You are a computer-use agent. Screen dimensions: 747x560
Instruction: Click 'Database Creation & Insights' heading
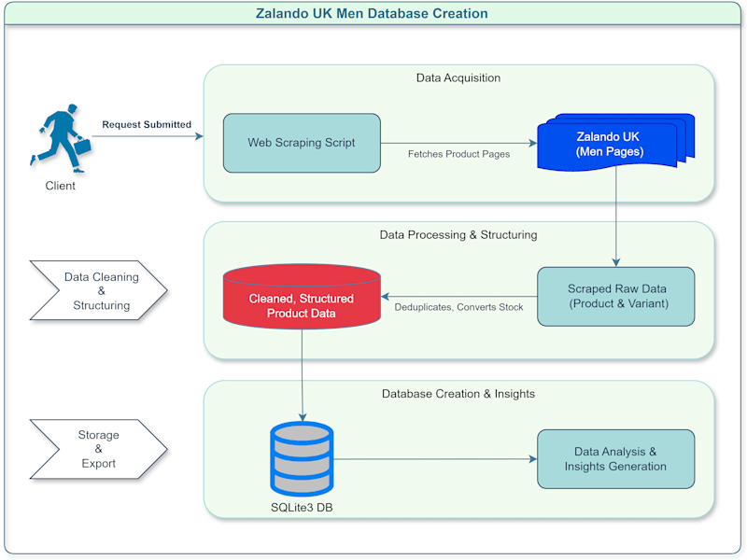(x=458, y=394)
